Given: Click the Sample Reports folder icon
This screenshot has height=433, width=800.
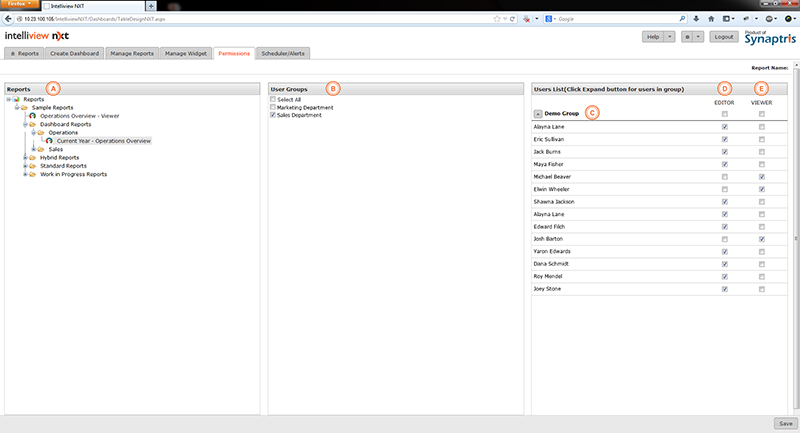Looking at the screenshot, I should point(24,108).
